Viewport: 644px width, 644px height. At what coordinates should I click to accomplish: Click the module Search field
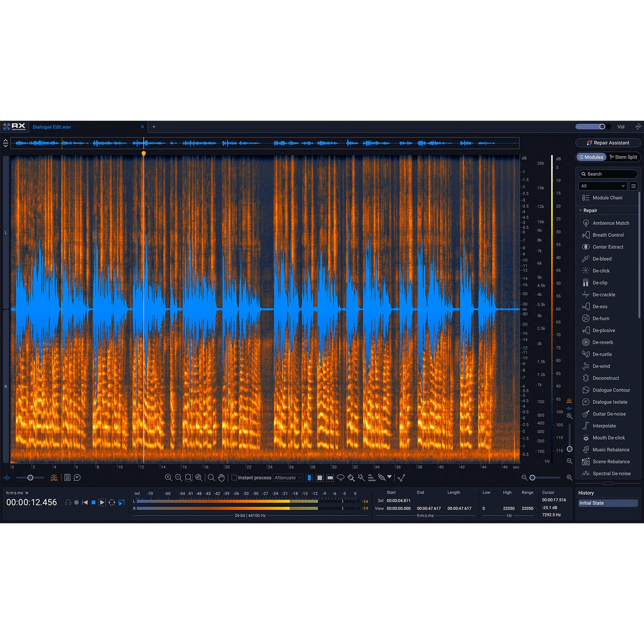[608, 174]
